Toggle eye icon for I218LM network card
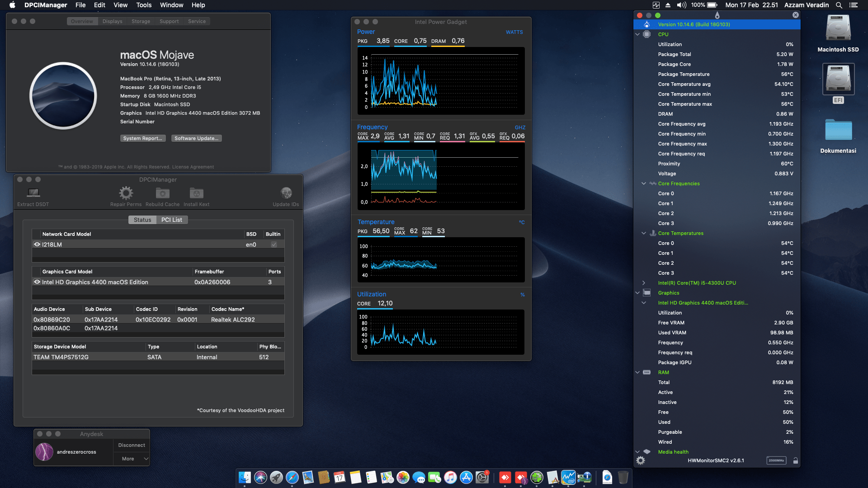Viewport: 868px width, 488px height. (x=37, y=244)
